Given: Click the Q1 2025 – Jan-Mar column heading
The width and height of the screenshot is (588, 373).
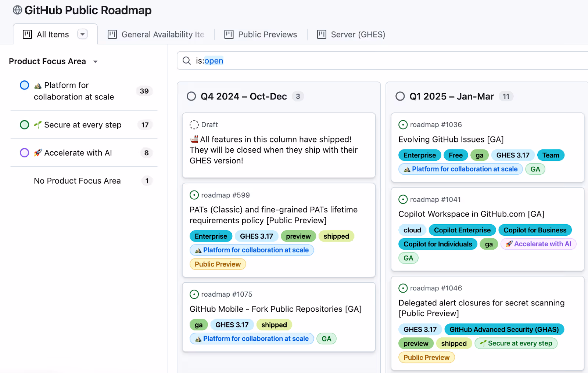Looking at the screenshot, I should (452, 96).
